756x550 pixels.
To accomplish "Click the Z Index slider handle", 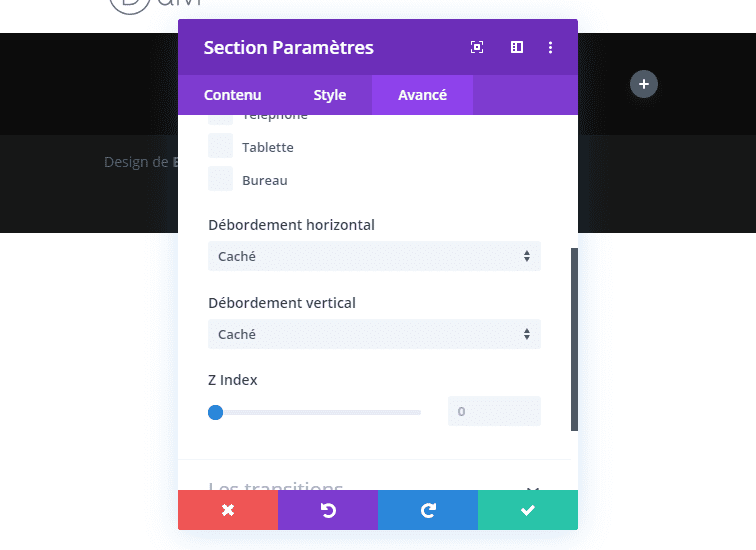I will coord(216,412).
